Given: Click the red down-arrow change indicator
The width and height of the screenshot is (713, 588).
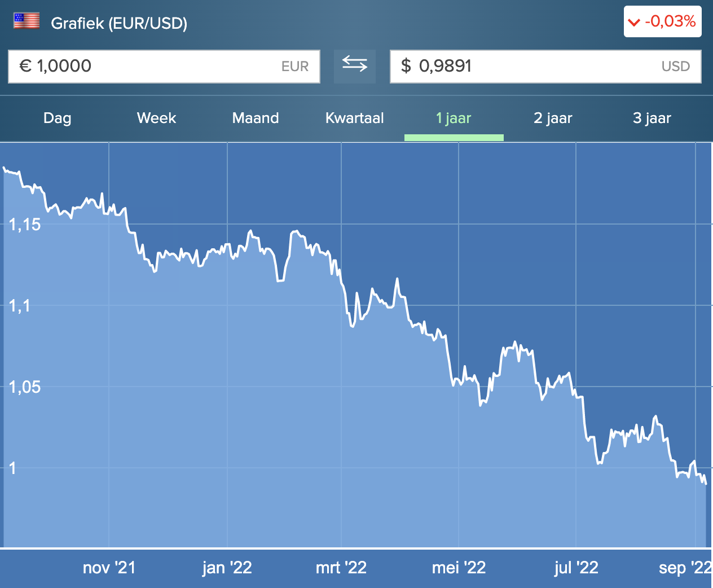Looking at the screenshot, I should pos(634,23).
